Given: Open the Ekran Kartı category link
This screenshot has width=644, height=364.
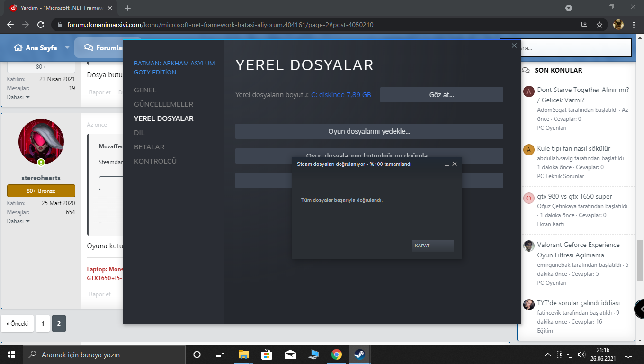Looking at the screenshot, I should tap(550, 224).
